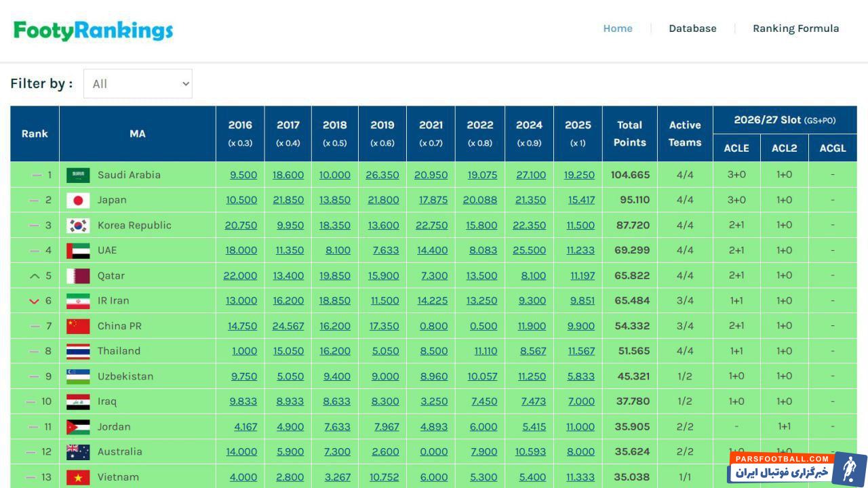Click the Saudi Arabia flag icon
The height and width of the screenshot is (488, 868).
tap(78, 175)
